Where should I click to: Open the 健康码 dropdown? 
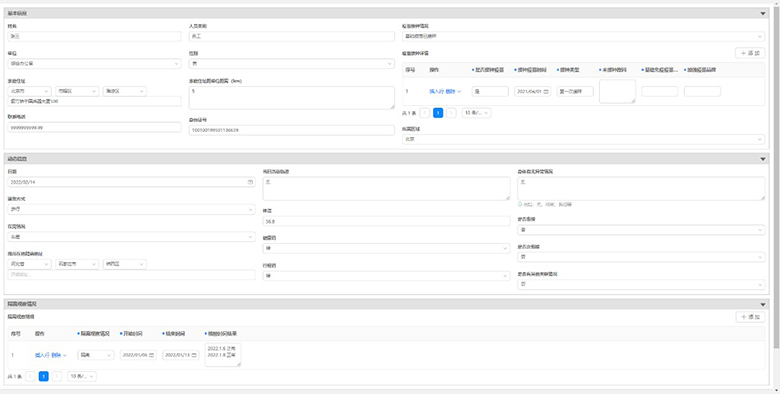(x=387, y=248)
